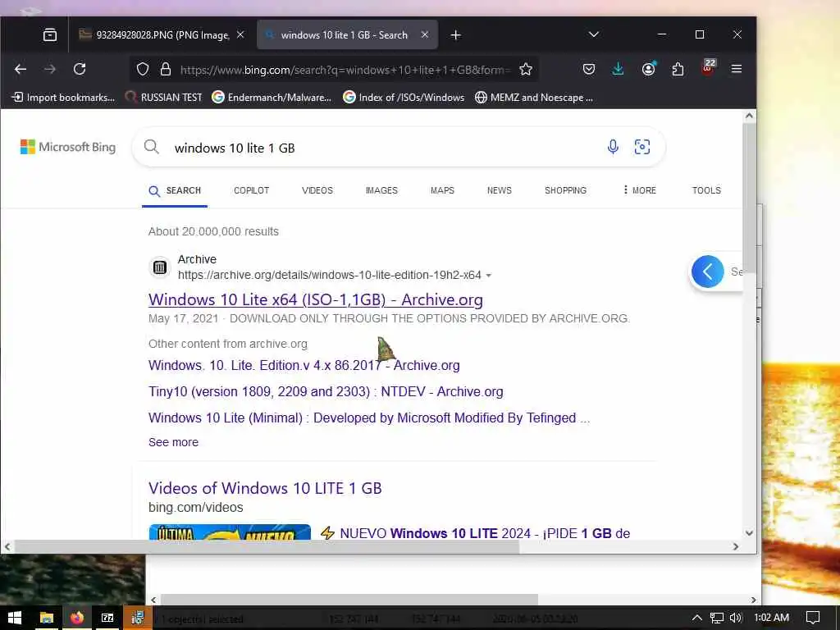Go to the Microsoft Bing homepage logo

68,147
